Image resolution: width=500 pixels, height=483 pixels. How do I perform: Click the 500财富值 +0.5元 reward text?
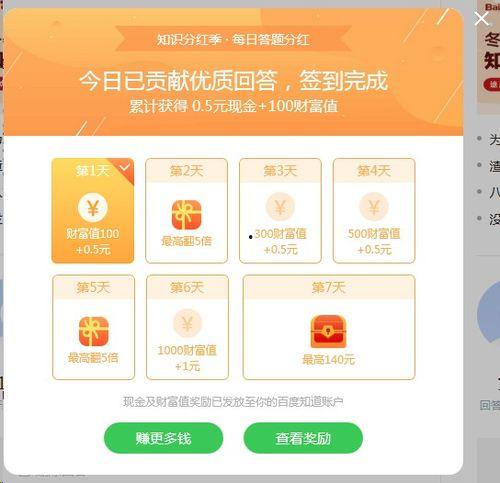pyautogui.click(x=374, y=241)
